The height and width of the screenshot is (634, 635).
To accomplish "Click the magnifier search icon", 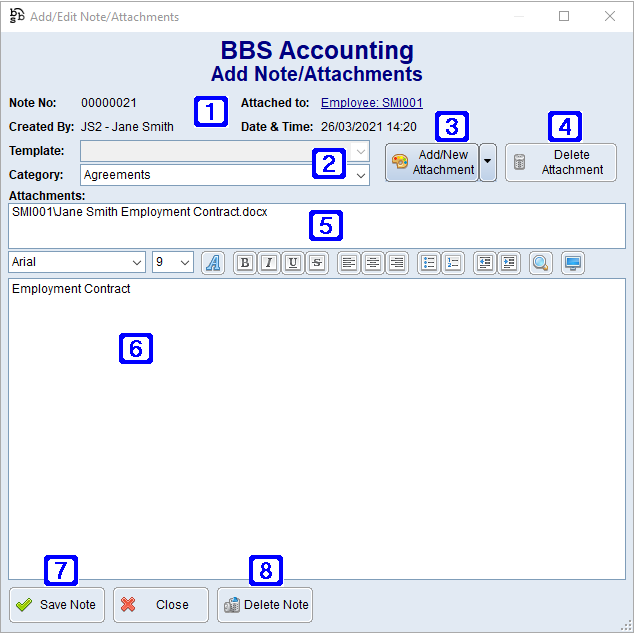I will pos(541,263).
